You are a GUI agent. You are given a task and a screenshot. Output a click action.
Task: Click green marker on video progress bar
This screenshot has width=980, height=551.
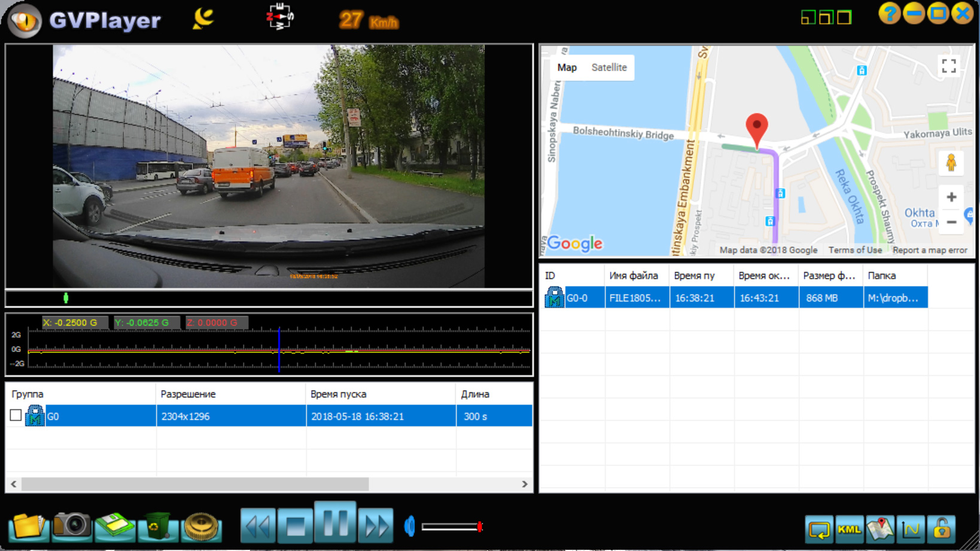(x=66, y=298)
